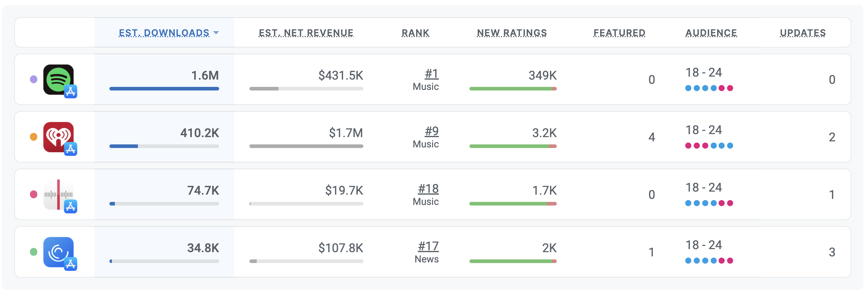Click the ratings bar under 2K
Screen dimensions: 868x293
pyautogui.click(x=513, y=262)
